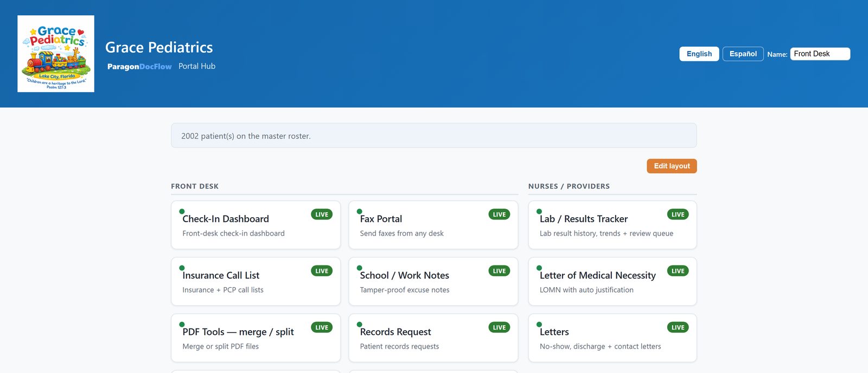Click the Name input field
This screenshot has width=868, height=373.
point(820,54)
